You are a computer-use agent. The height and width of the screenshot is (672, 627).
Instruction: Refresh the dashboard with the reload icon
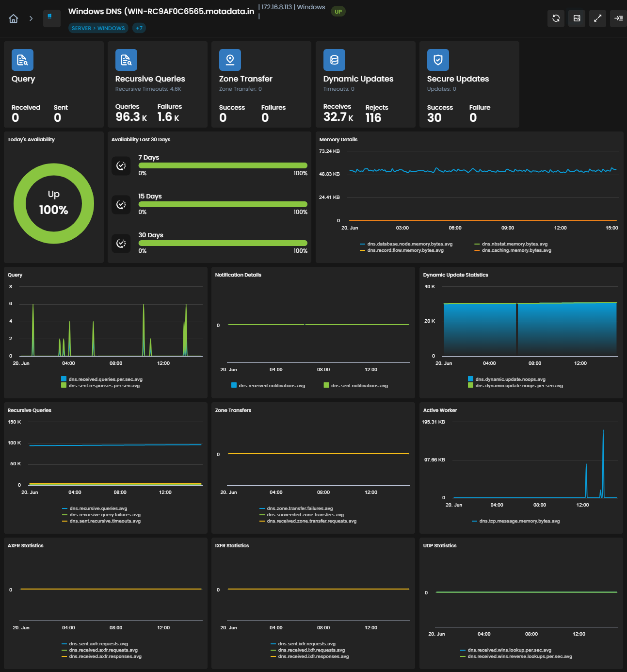click(x=556, y=18)
